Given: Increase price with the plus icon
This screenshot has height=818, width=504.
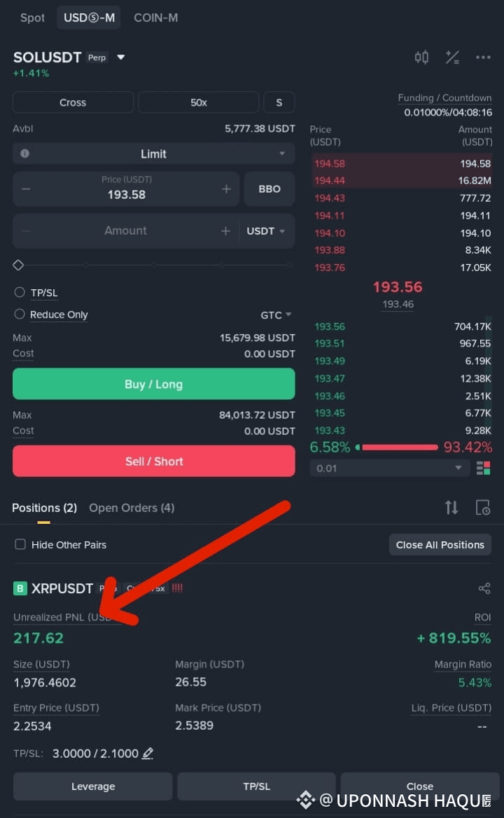Looking at the screenshot, I should tap(226, 189).
